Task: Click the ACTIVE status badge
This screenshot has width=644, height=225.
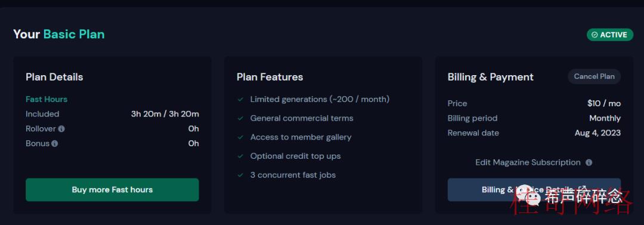Action: point(610,35)
